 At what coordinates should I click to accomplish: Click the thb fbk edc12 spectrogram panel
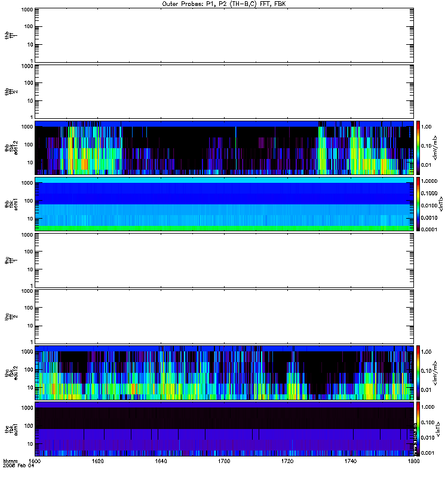tap(225, 148)
